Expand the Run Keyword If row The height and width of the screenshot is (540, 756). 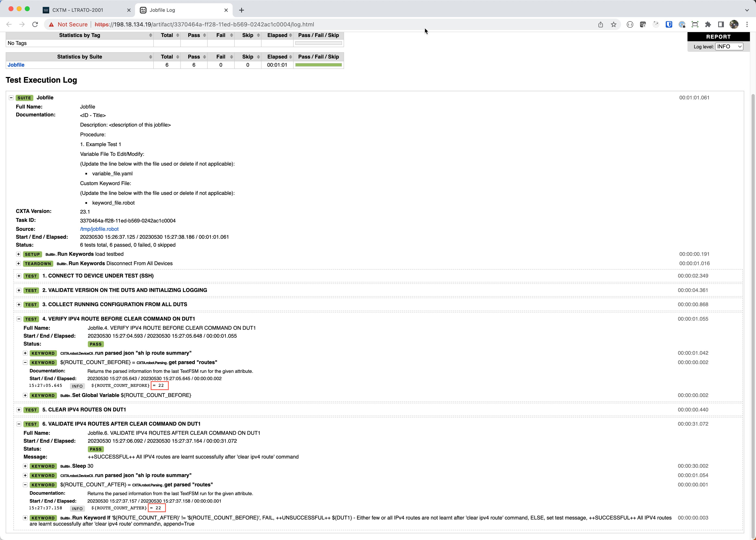click(x=25, y=518)
